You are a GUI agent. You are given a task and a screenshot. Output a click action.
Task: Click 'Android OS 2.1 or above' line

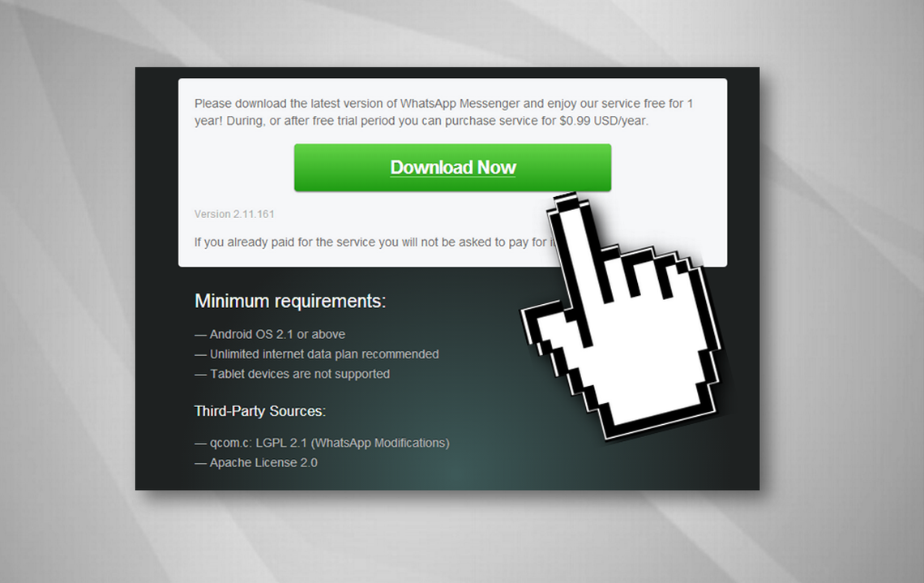click(270, 334)
